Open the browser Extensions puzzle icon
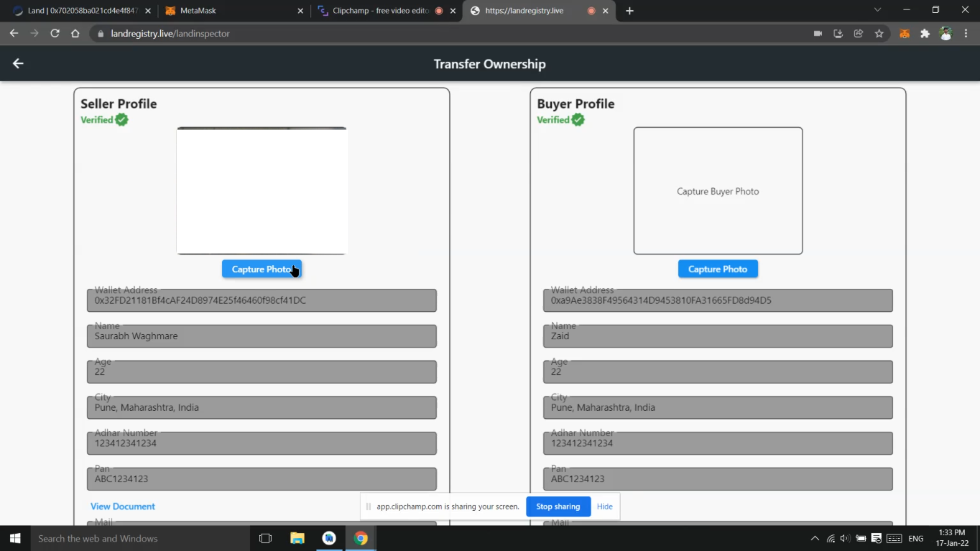This screenshot has width=980, height=551. click(925, 34)
